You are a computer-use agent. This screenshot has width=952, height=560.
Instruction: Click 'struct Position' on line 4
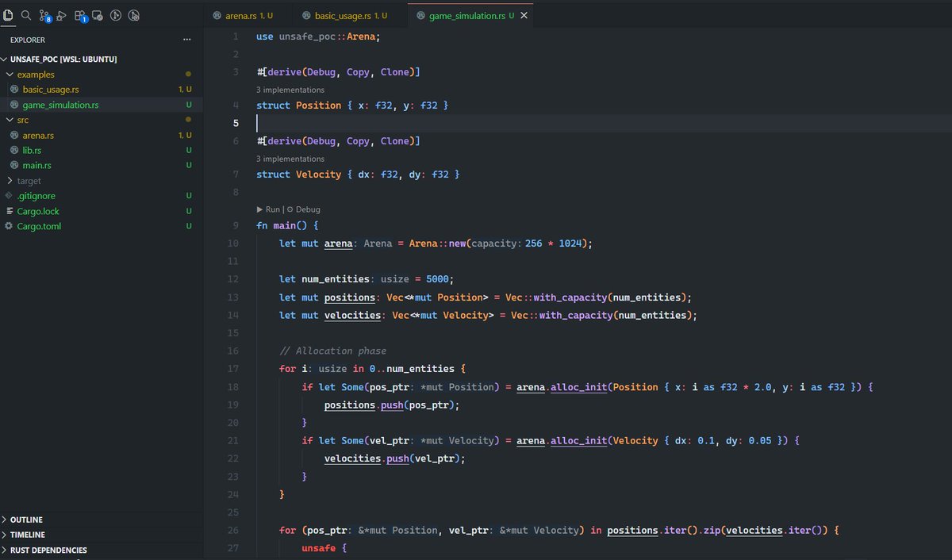[x=298, y=105]
